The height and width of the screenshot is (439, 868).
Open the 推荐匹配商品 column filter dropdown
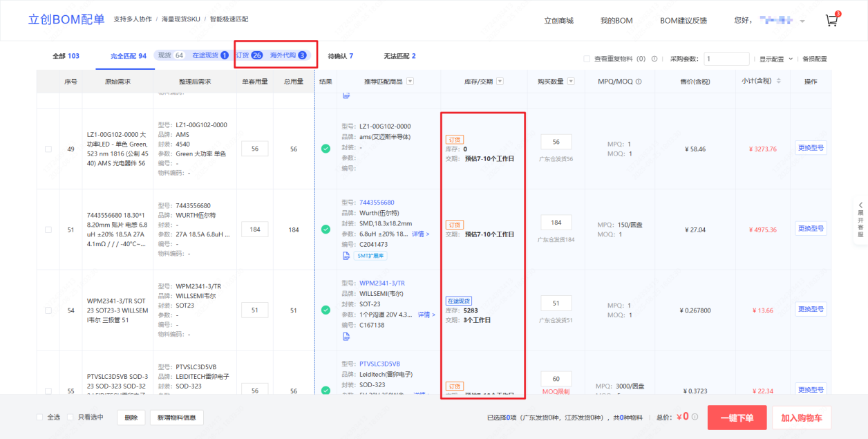410,82
